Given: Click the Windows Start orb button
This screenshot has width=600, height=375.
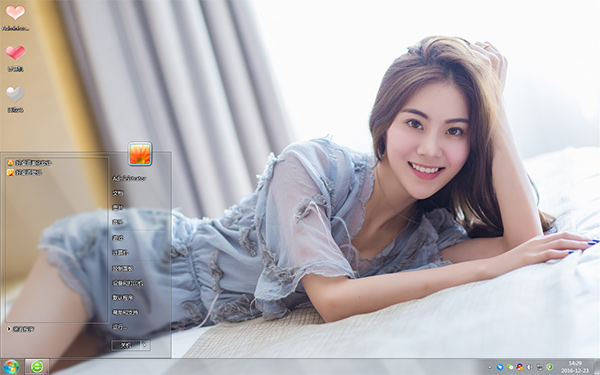Looking at the screenshot, I should 11,367.
